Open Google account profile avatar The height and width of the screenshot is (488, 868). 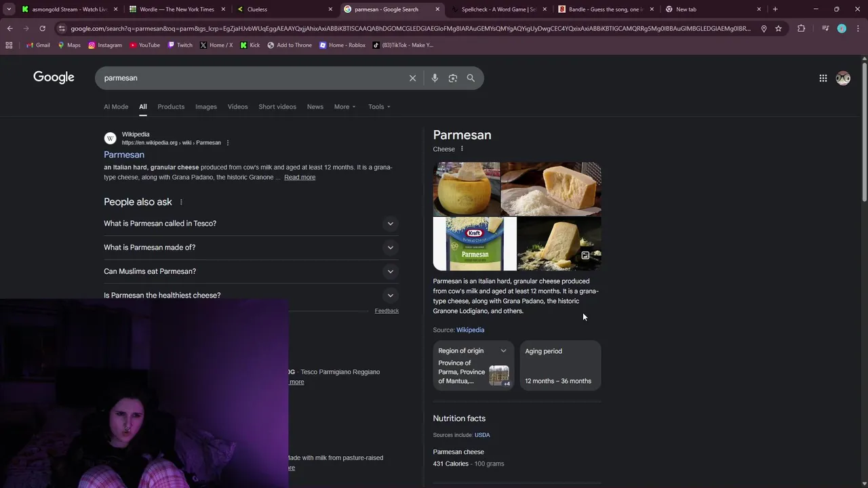(x=843, y=78)
